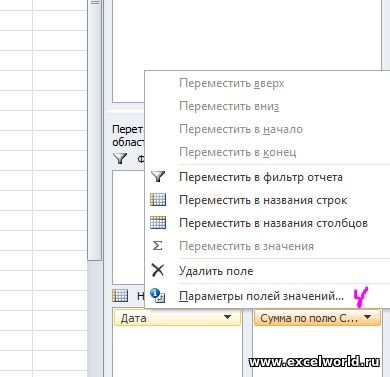Click the row labels grid icon in menu
The width and height of the screenshot is (390, 377).
(158, 200)
